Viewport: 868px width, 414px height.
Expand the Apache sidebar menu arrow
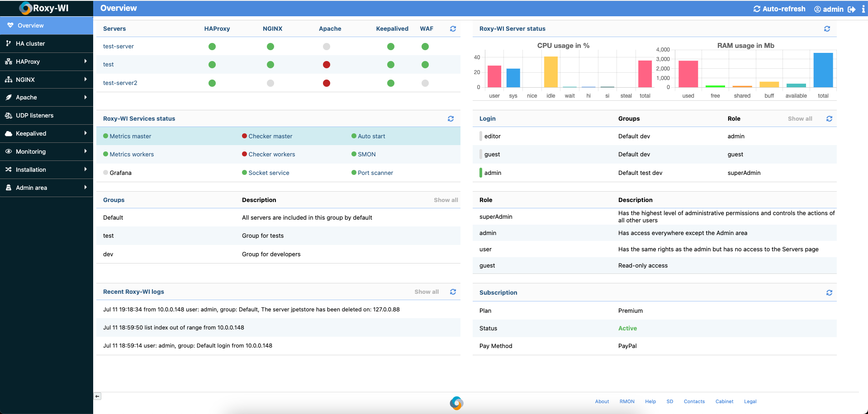85,97
